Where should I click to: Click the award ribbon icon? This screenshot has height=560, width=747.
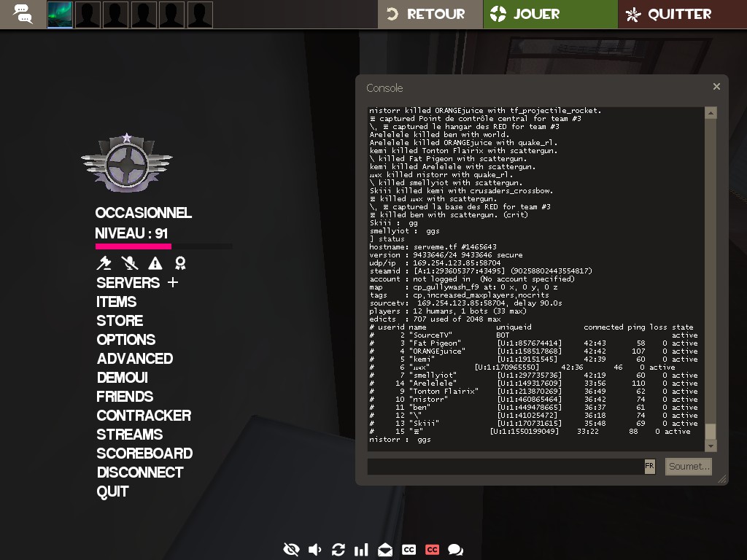180,263
